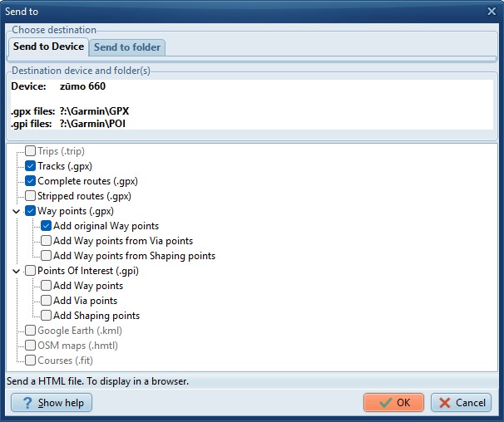Enable Add Way points from Via points
The width and height of the screenshot is (504, 422).
coord(46,241)
